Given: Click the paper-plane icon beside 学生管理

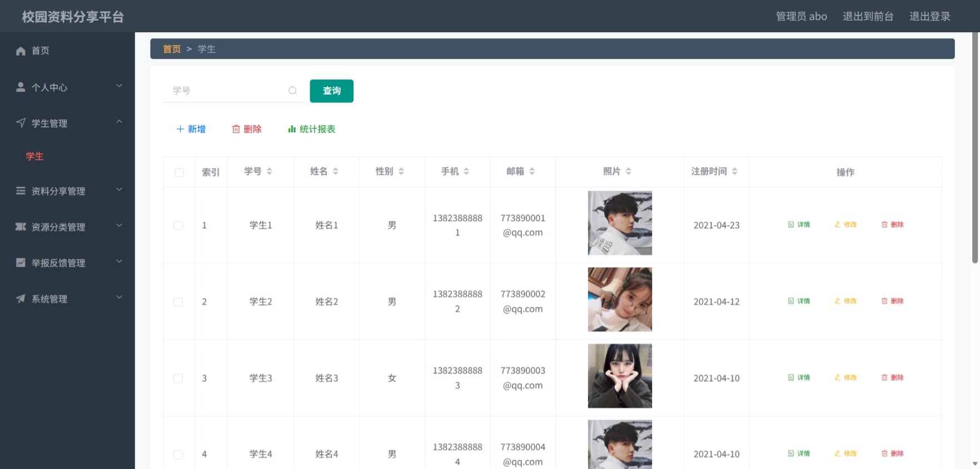Looking at the screenshot, I should pyautogui.click(x=21, y=123).
